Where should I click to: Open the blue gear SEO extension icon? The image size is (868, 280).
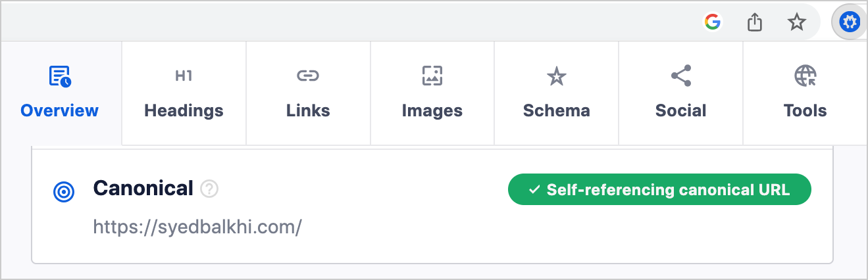point(850,23)
